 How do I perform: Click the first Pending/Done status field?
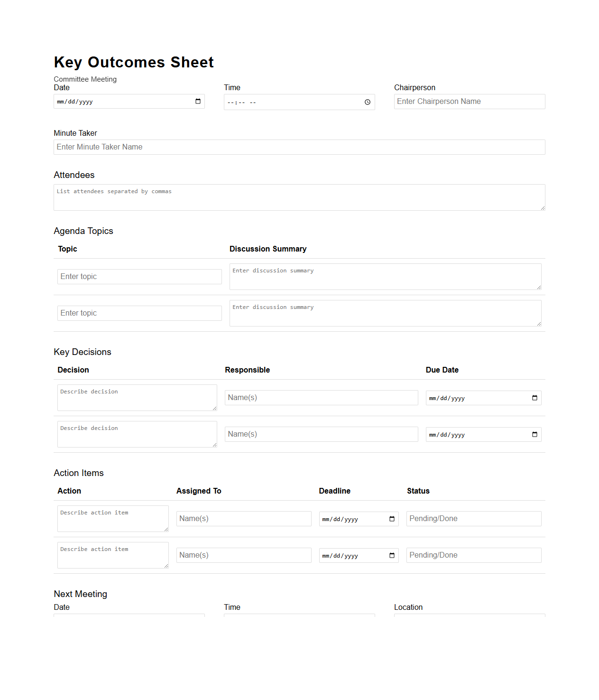(473, 518)
